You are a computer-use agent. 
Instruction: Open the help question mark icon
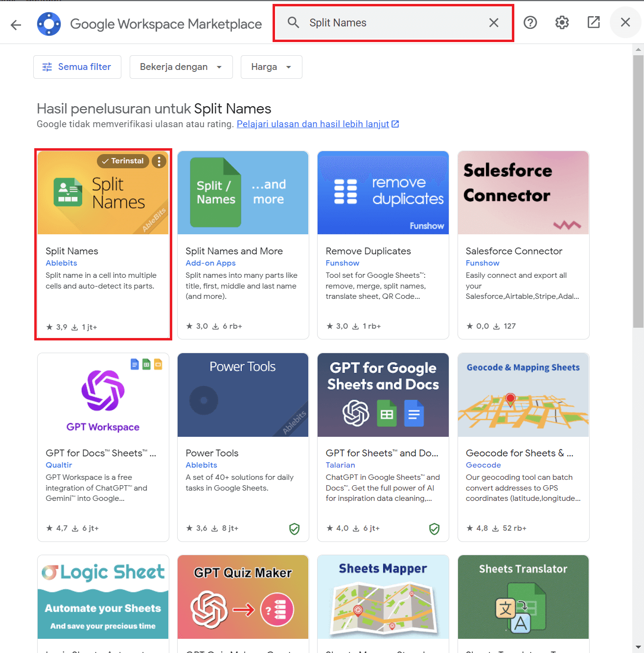[x=530, y=23]
